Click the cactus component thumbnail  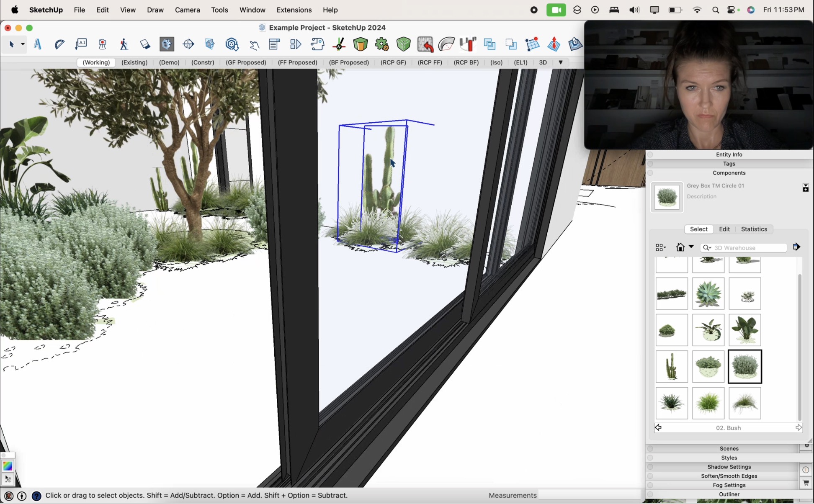click(672, 366)
